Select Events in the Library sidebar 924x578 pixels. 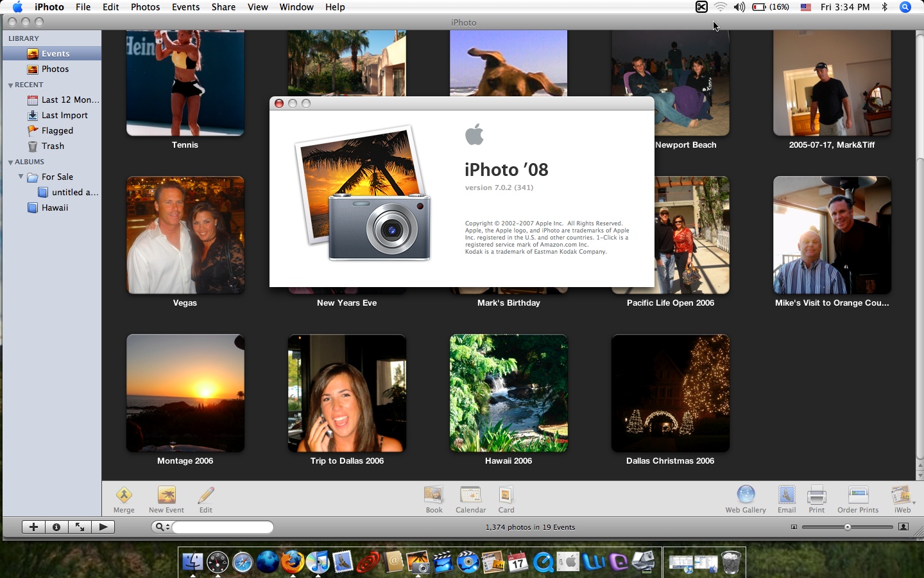pos(51,53)
